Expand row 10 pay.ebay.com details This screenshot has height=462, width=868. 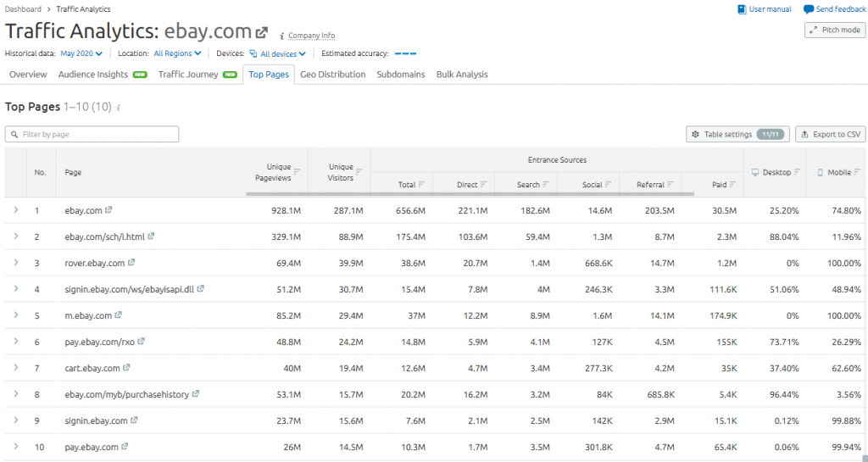tap(16, 447)
